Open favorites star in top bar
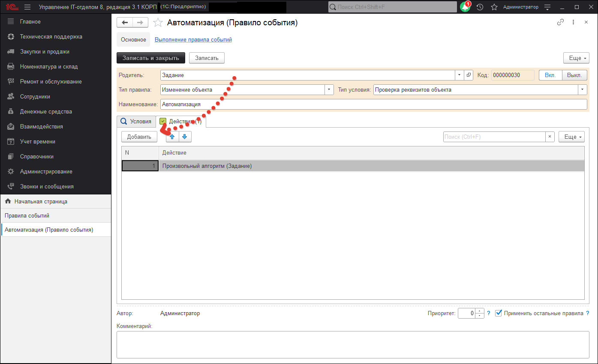The width and height of the screenshot is (598, 364). [x=494, y=7]
